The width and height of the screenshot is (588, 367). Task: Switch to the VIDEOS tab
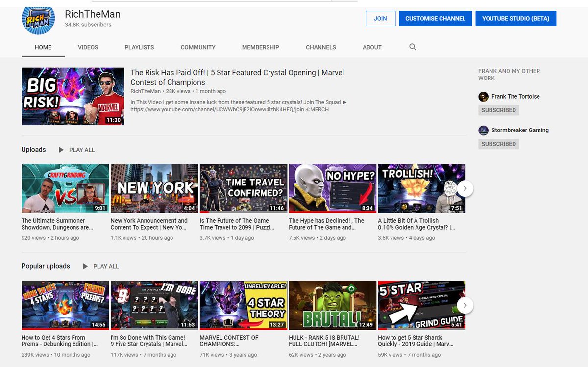(88, 47)
